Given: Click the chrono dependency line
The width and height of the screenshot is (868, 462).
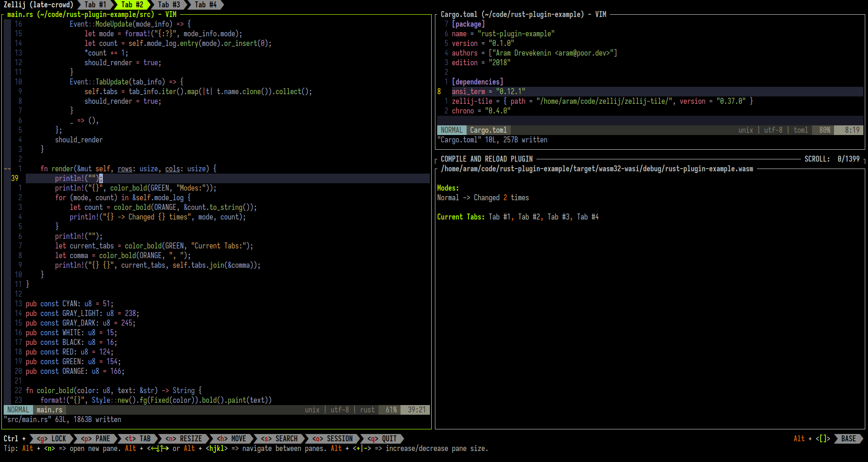Looking at the screenshot, I should (481, 111).
